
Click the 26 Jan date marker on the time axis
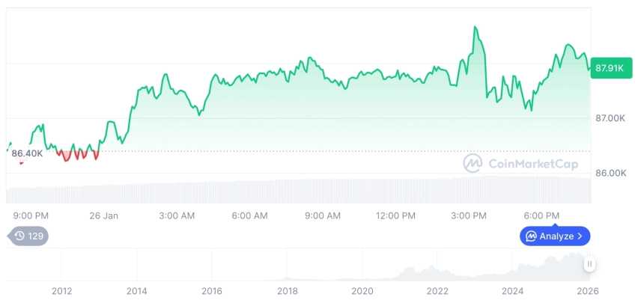coord(103,215)
